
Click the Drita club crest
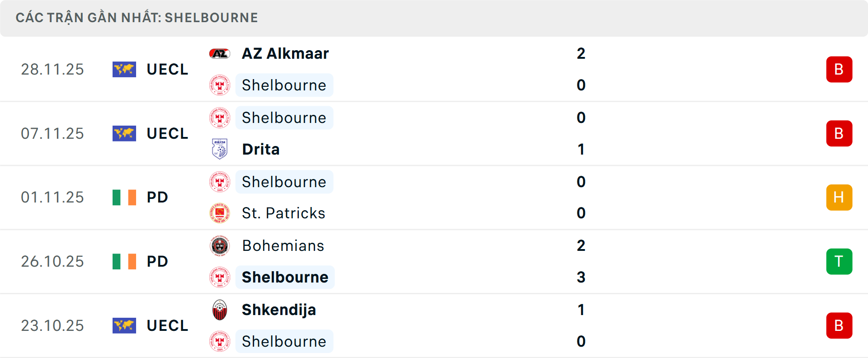pyautogui.click(x=220, y=149)
